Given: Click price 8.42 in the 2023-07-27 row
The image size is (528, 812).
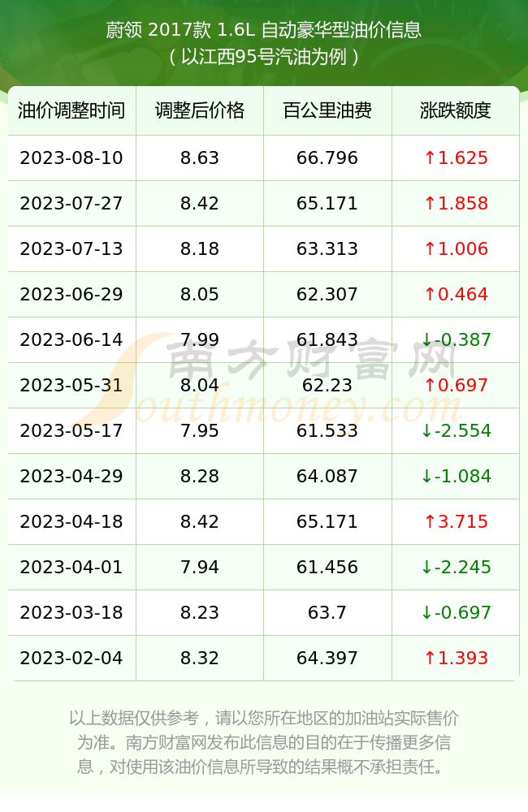Looking at the screenshot, I should 200,204.
